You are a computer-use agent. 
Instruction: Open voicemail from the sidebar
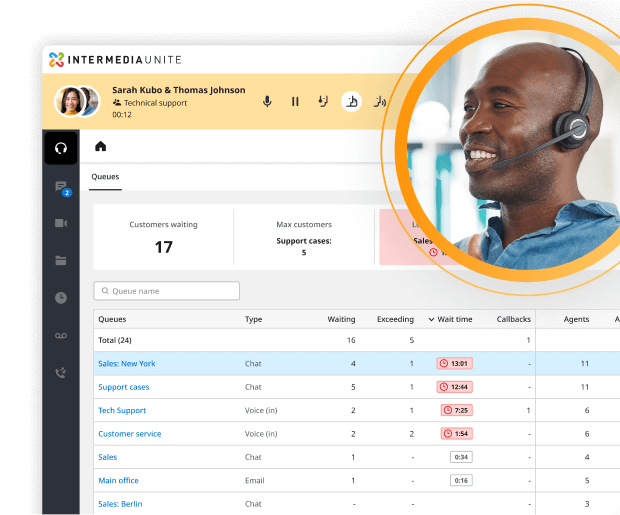click(x=61, y=336)
